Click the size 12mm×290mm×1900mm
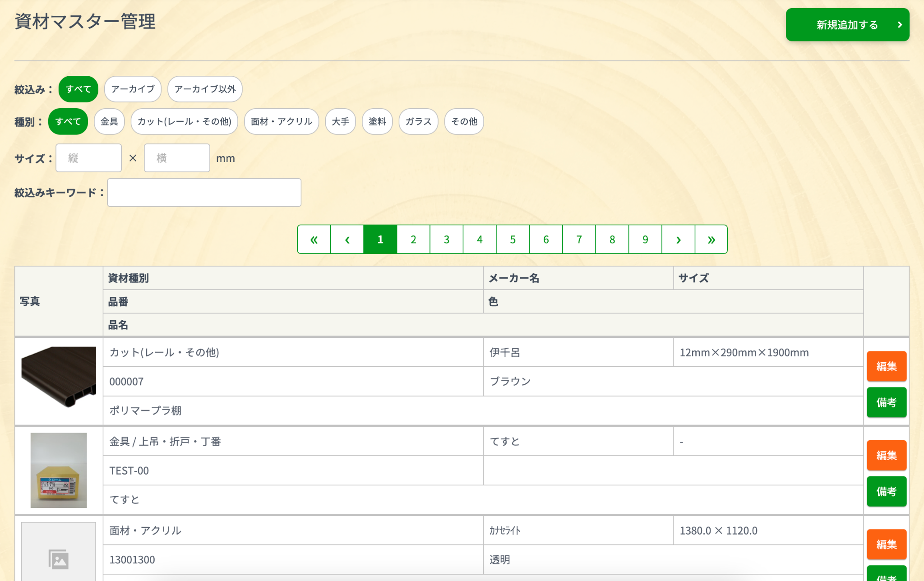This screenshot has height=581, width=924. coord(744,352)
